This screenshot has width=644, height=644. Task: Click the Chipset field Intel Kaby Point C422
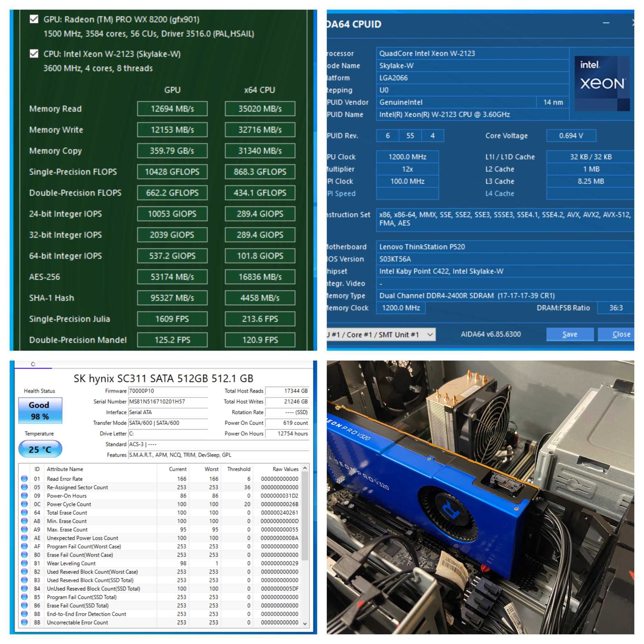click(505, 271)
